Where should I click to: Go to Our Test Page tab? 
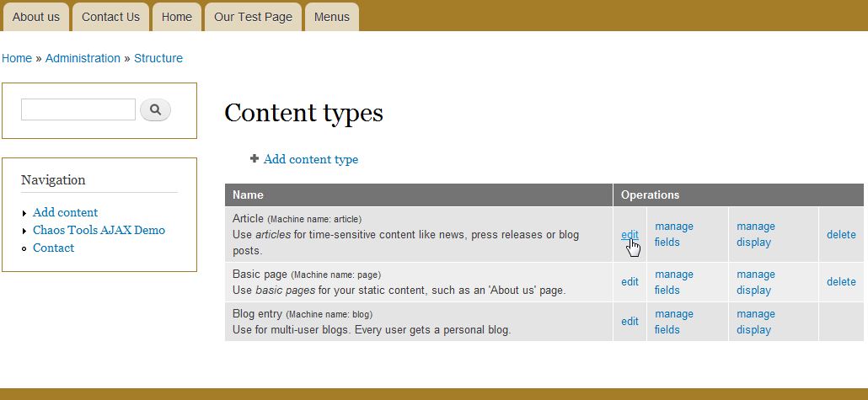[x=253, y=17]
